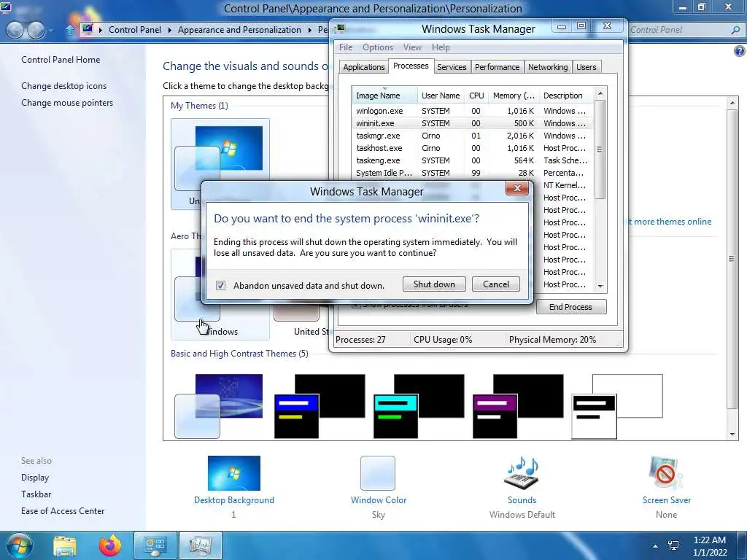Open the Task Manager File menu
The width and height of the screenshot is (747, 560).
coord(345,47)
